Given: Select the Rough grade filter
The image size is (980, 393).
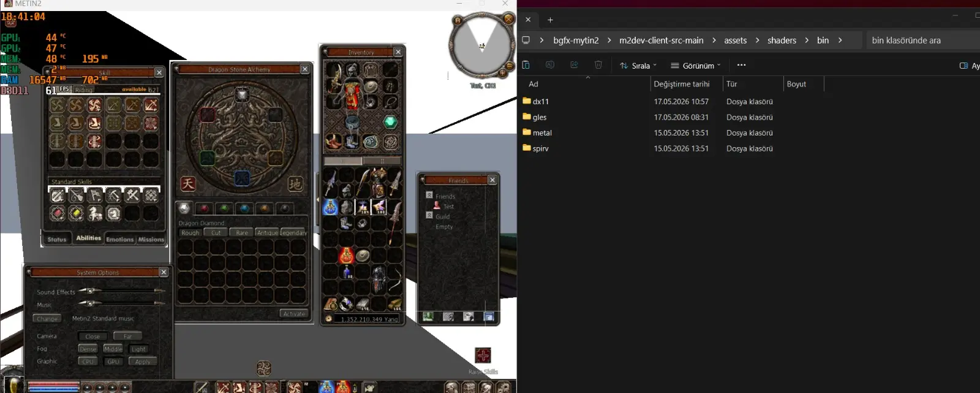Looking at the screenshot, I should click(190, 233).
